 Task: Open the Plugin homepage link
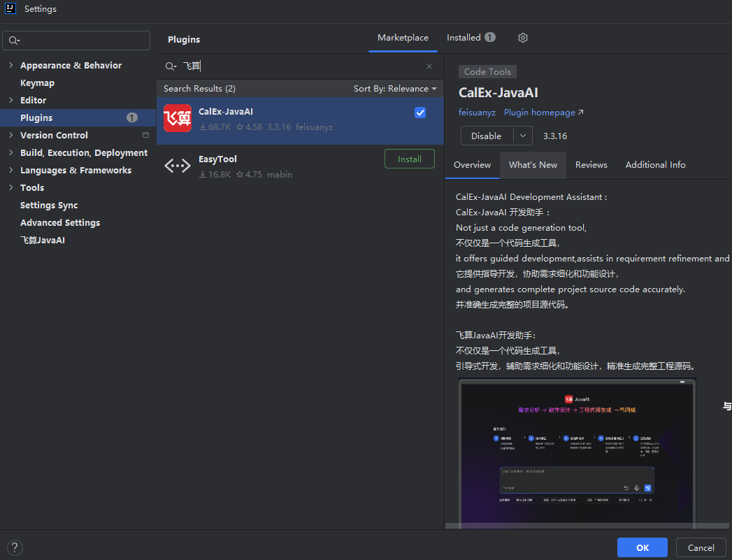pyautogui.click(x=540, y=113)
